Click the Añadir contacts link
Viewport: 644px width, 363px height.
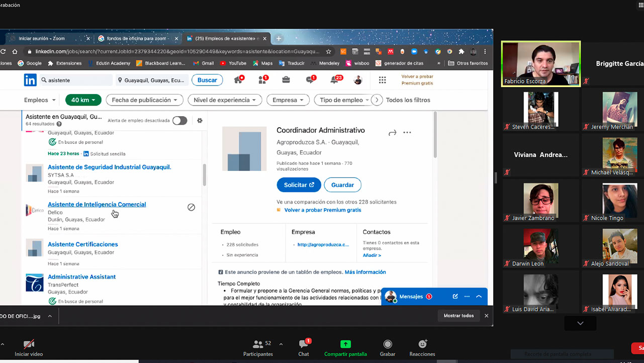pos(372,255)
